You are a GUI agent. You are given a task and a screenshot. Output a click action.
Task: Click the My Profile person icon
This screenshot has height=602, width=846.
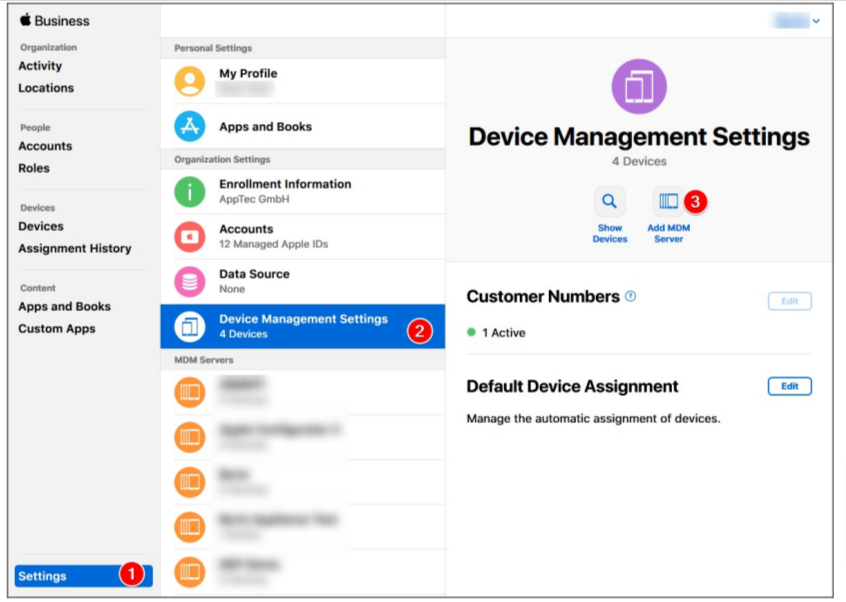(190, 81)
